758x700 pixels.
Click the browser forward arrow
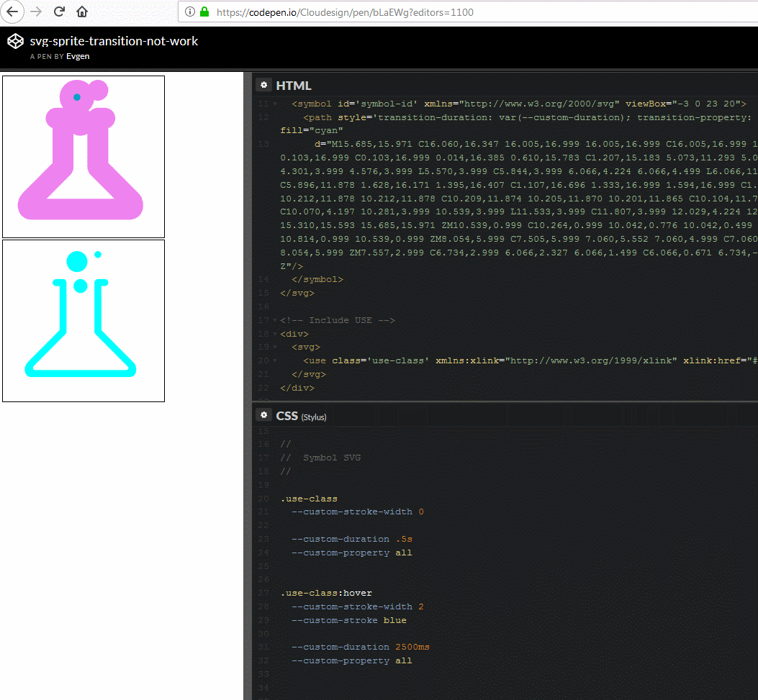pyautogui.click(x=36, y=12)
